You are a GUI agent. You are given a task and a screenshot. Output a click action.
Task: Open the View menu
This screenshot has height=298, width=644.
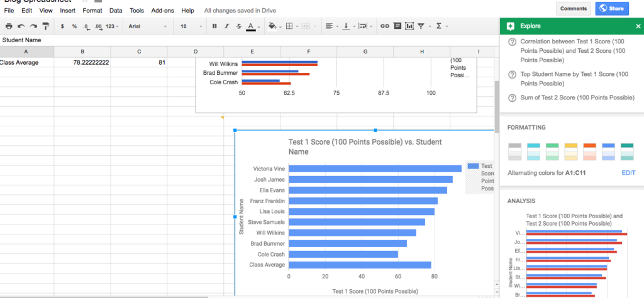(46, 11)
